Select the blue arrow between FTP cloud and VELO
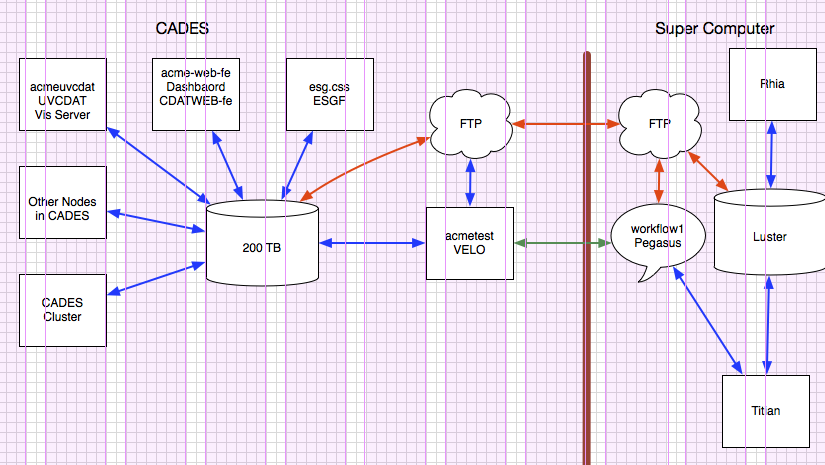The width and height of the screenshot is (825, 465). point(470,183)
